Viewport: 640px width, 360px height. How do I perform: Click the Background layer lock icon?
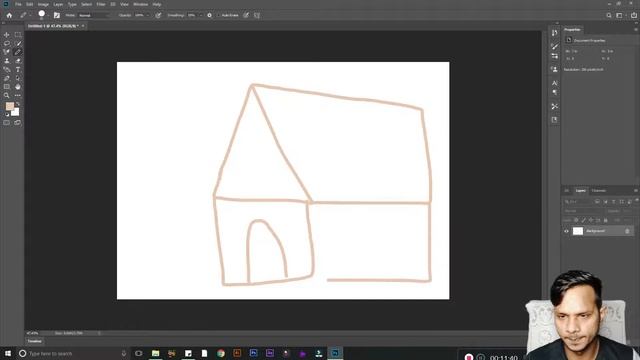627,231
